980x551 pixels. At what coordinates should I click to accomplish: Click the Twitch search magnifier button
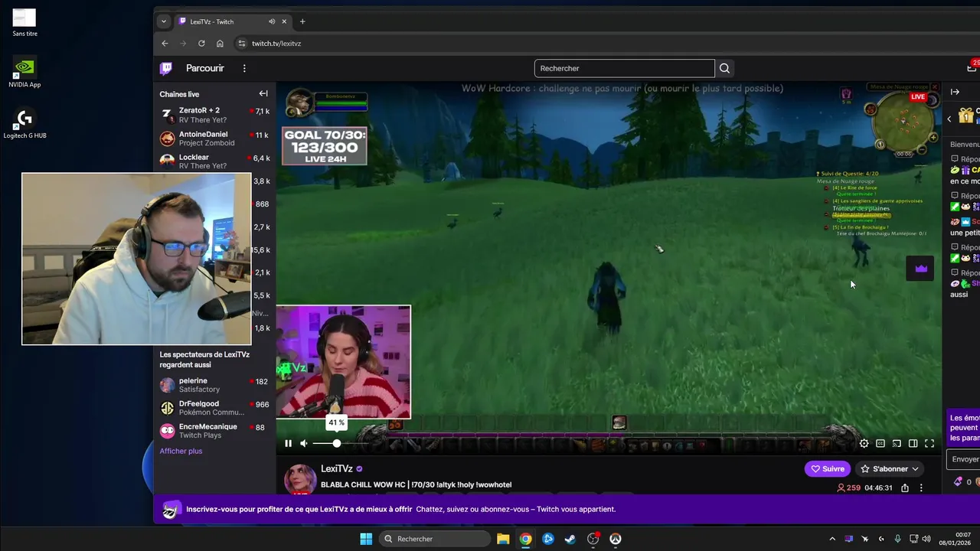point(724,68)
